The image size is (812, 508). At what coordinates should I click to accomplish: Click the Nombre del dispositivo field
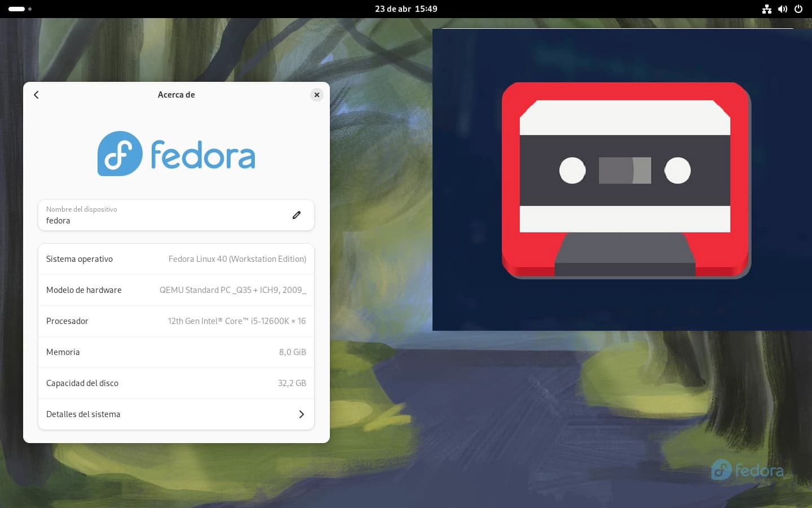click(x=176, y=215)
